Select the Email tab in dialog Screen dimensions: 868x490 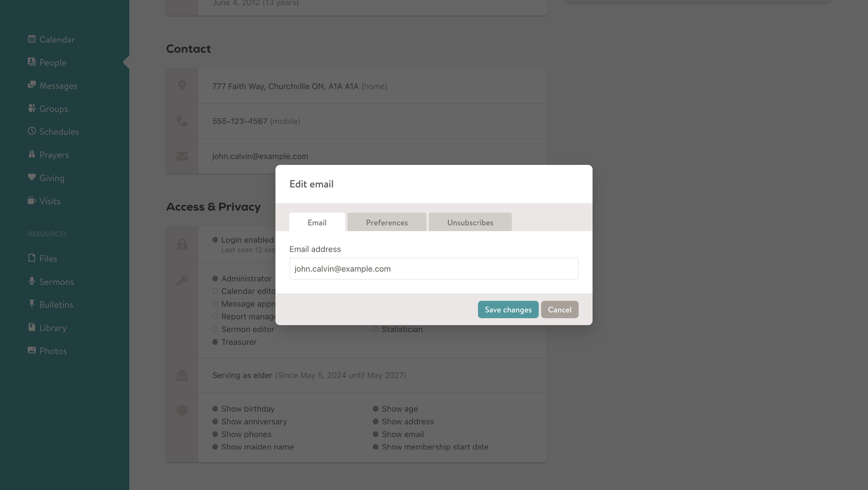point(317,222)
